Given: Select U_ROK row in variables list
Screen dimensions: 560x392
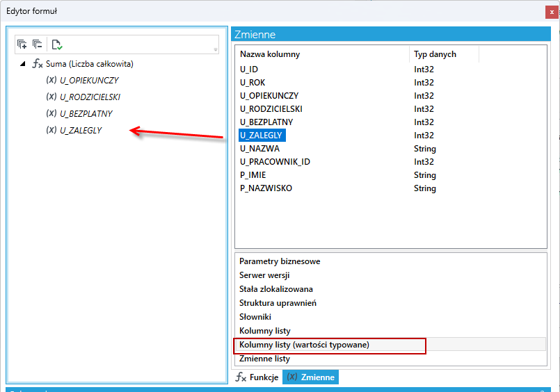Looking at the screenshot, I should [253, 83].
